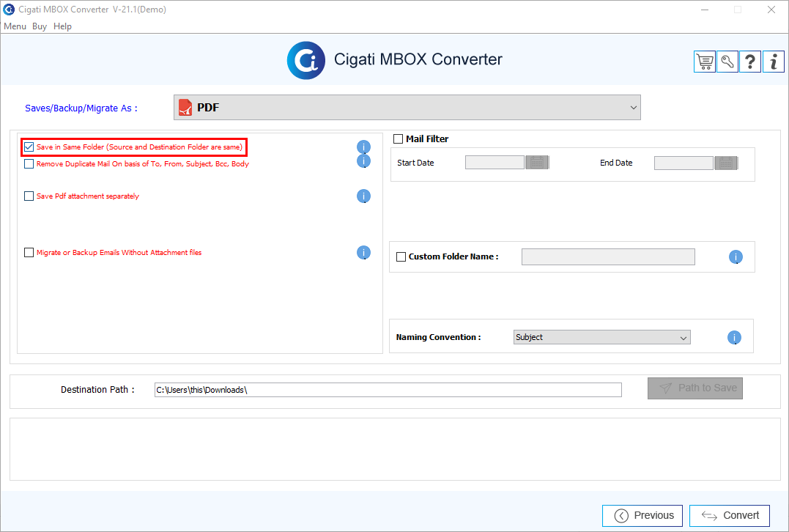The height and width of the screenshot is (532, 789).
Task: Tick the Custom Folder Name checkbox
Action: [x=401, y=256]
